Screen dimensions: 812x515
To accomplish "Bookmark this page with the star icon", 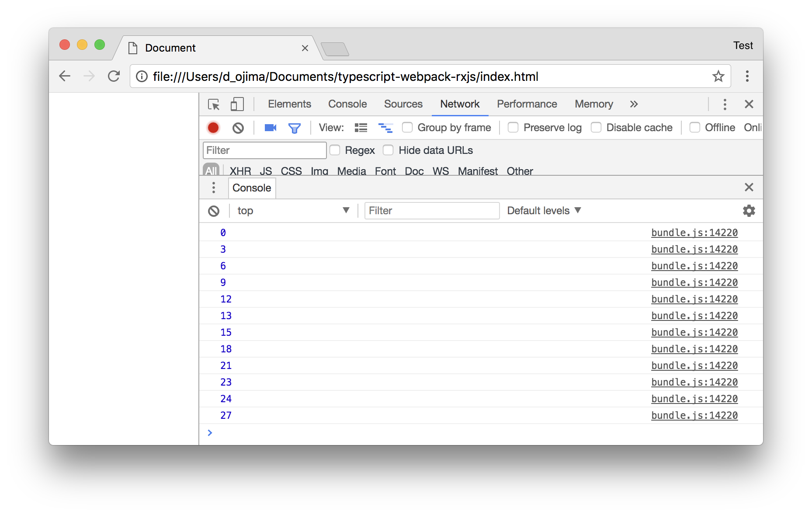I will click(x=718, y=77).
